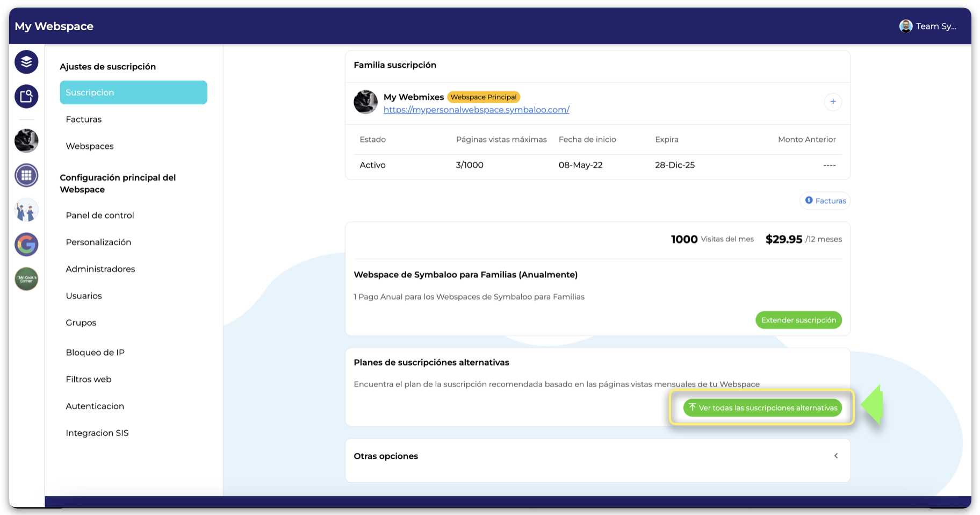Screen dimensions: 980x515
Task: Open Filtros web settings
Action: click(x=89, y=380)
